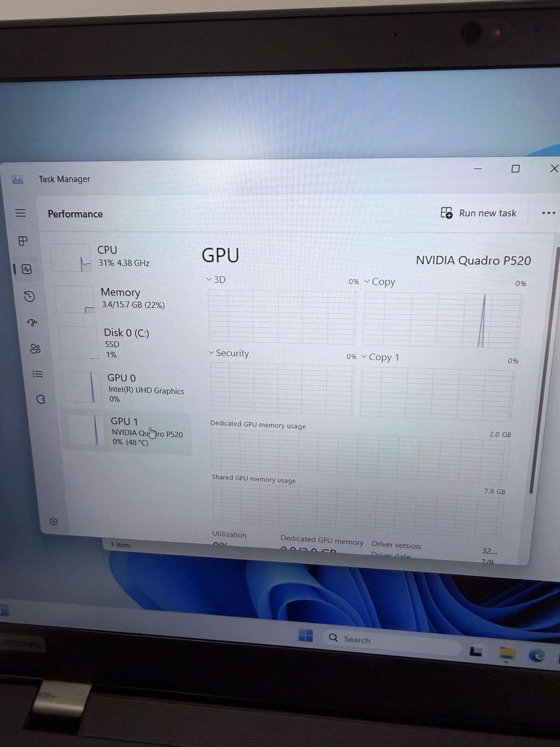The width and height of the screenshot is (560, 747).
Task: Click the taskbar Search box
Action: click(x=391, y=641)
